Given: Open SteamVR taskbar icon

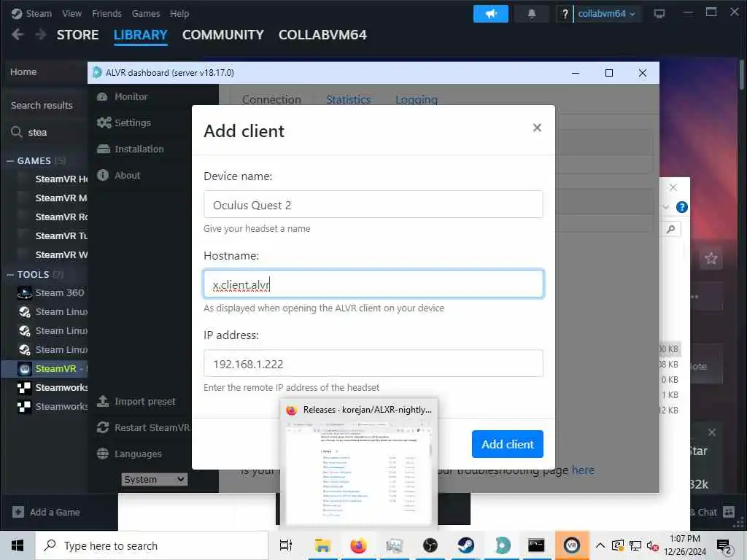Looking at the screenshot, I should [572, 545].
